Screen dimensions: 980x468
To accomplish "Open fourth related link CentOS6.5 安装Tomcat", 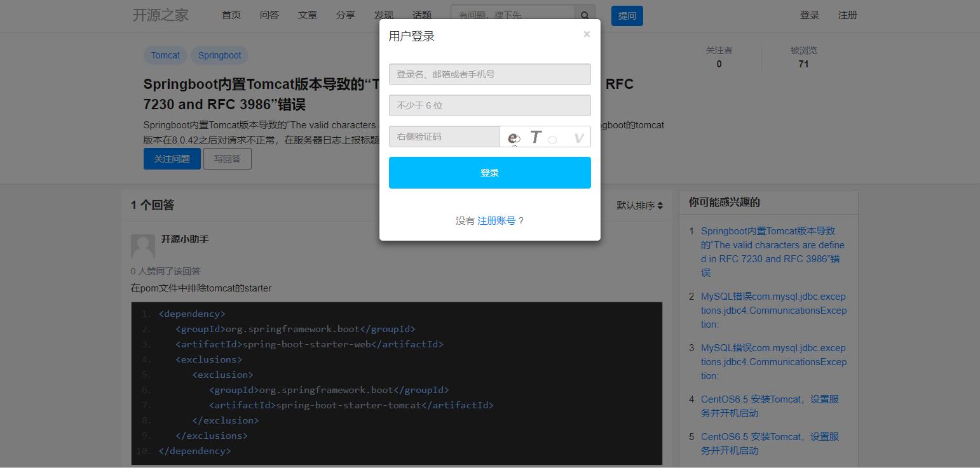I will pyautogui.click(x=770, y=406).
